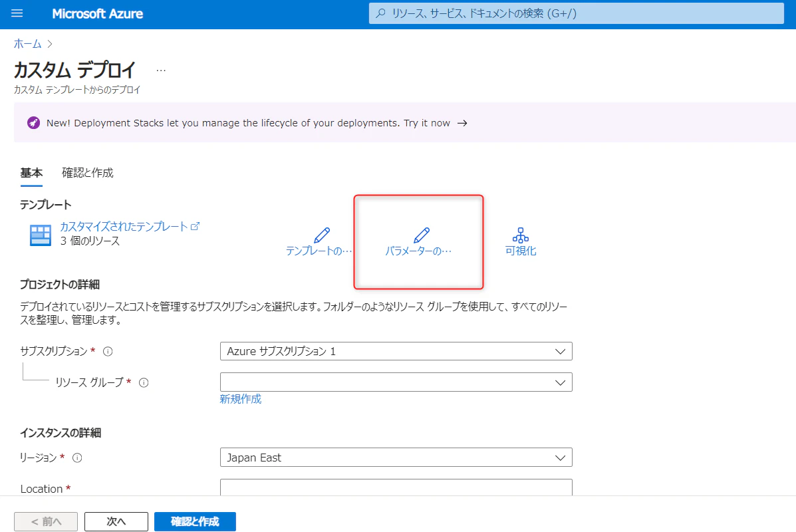
Task: Click the Deployment Stacks rocket icon
Action: click(33, 123)
